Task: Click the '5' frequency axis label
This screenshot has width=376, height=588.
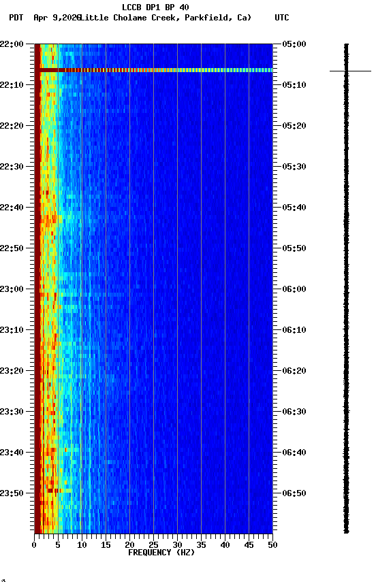Action: (x=58, y=545)
